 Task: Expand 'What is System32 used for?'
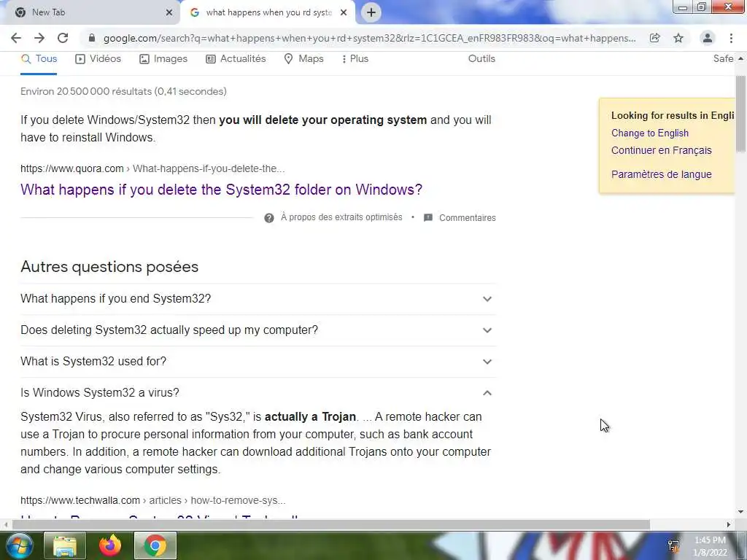(258, 362)
